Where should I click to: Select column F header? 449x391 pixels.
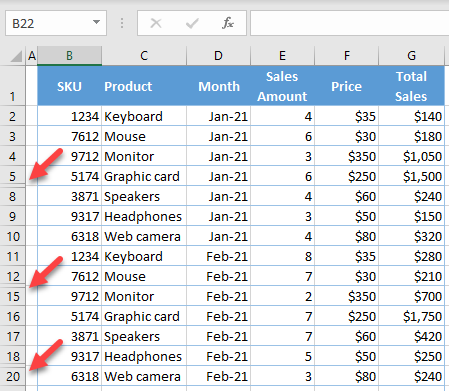pos(347,56)
